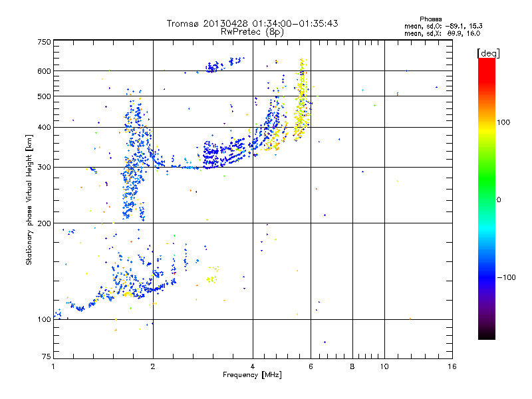Screen dimensions: 532x399
Task: Click the x-axis tick label '4'
Action: pos(253,366)
